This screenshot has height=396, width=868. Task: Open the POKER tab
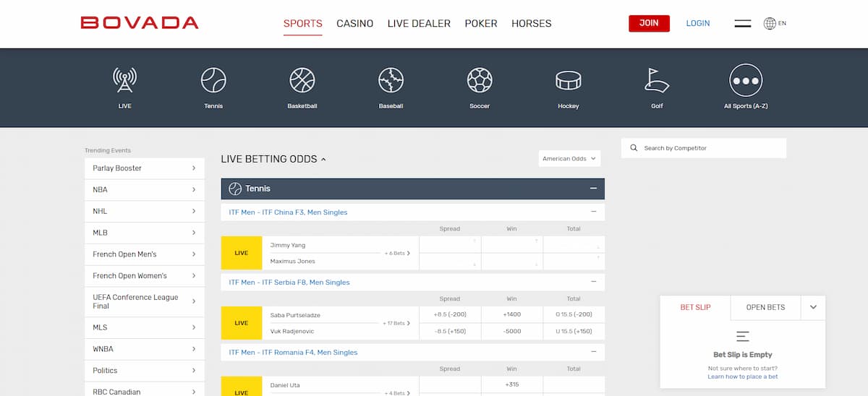point(481,23)
